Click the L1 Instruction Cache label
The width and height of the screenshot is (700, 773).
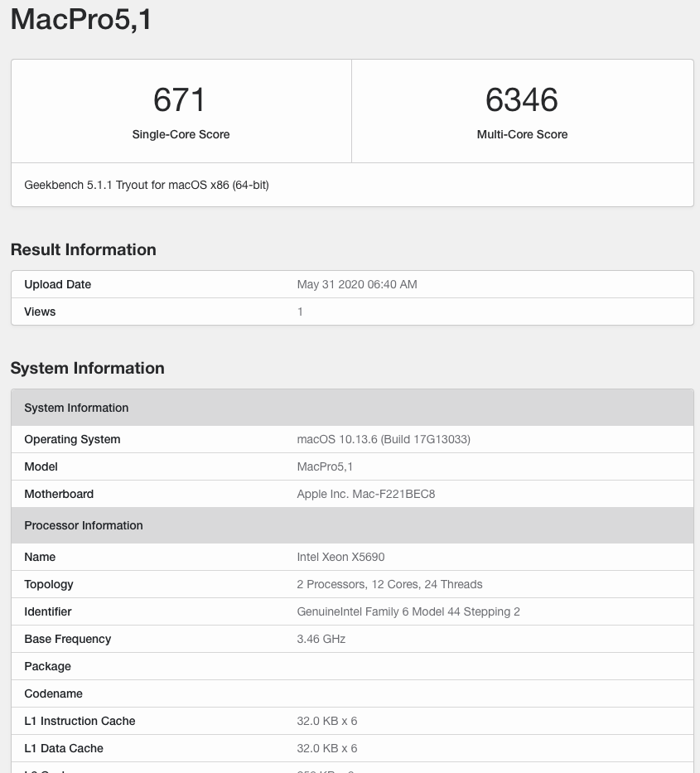[80, 722]
